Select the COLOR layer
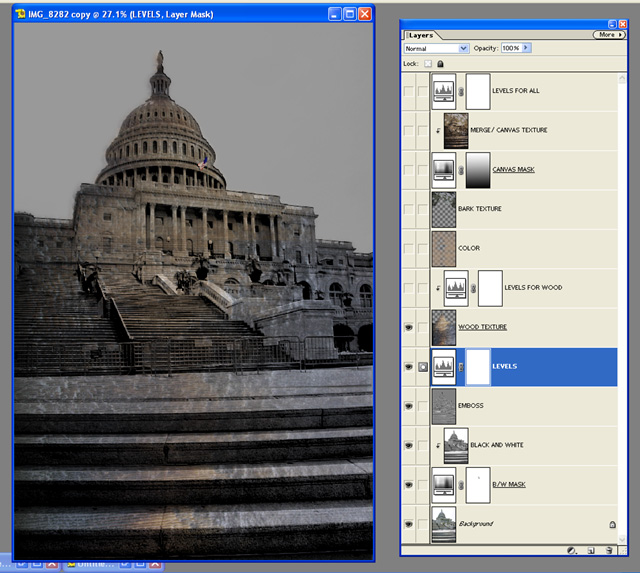The image size is (640, 573). 520,248
